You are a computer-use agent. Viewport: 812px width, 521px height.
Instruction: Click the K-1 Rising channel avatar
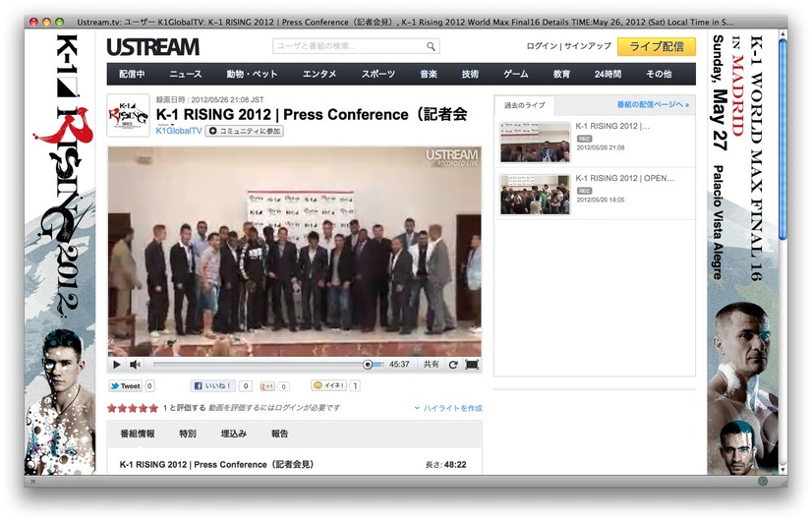point(128,115)
